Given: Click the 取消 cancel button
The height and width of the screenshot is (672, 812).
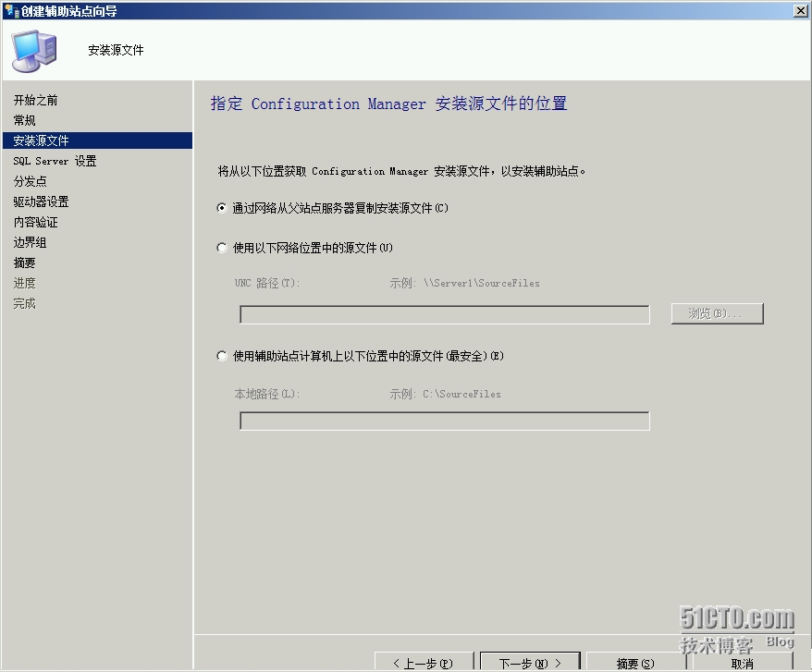Looking at the screenshot, I should click(x=743, y=662).
